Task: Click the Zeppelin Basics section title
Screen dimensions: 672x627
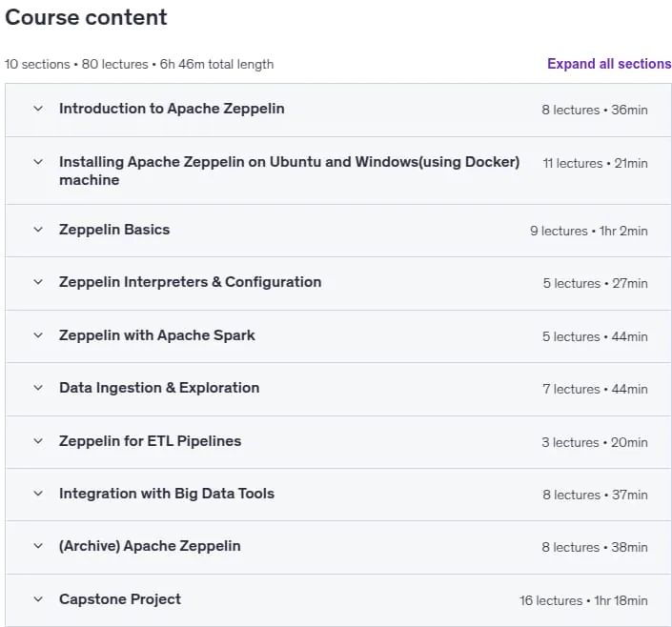Action: point(114,230)
